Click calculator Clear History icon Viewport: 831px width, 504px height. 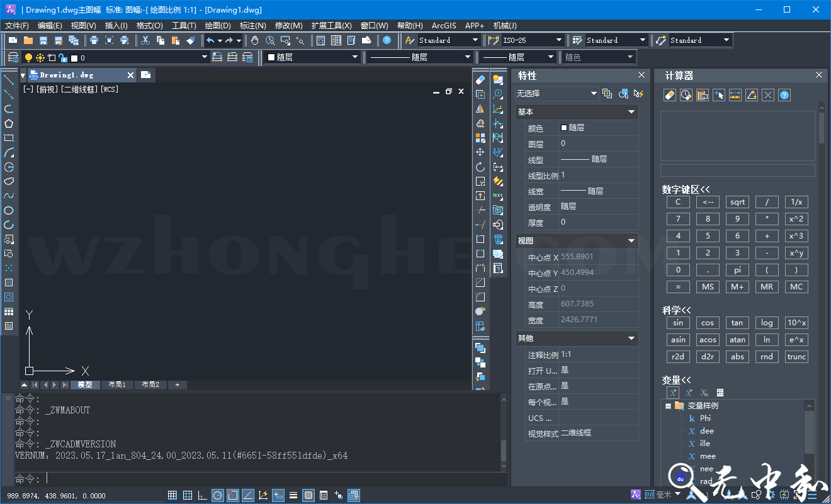670,95
